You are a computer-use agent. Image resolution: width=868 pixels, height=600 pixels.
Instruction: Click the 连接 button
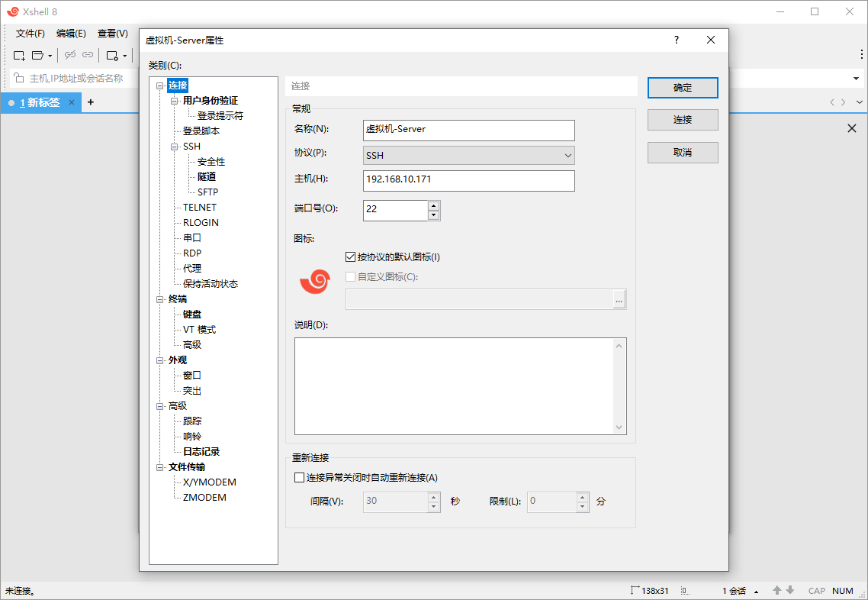click(682, 119)
